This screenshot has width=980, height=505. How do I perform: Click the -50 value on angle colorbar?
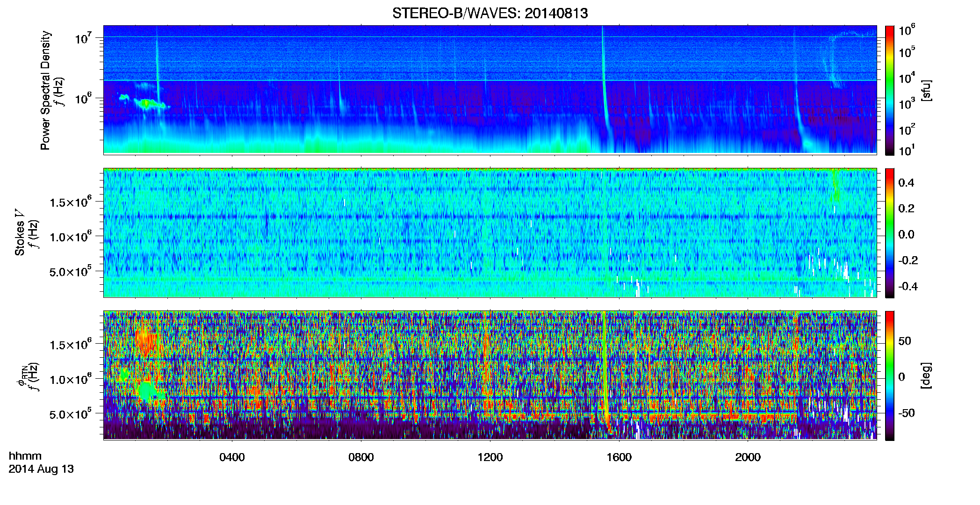click(906, 413)
